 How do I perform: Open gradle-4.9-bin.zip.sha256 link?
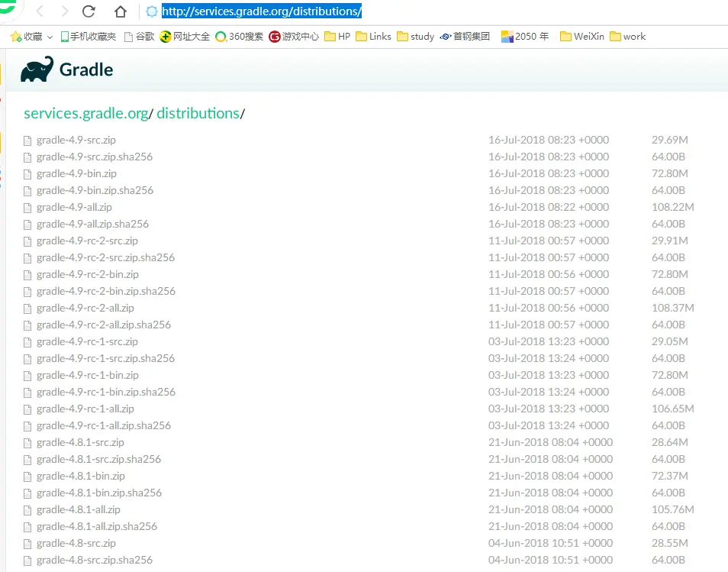(95, 190)
